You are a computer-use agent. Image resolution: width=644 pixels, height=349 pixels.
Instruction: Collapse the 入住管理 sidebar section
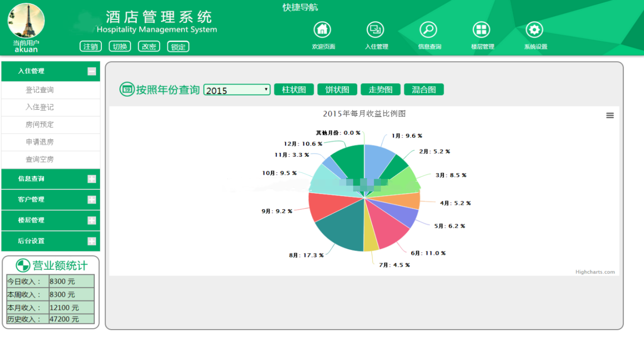[91, 71]
